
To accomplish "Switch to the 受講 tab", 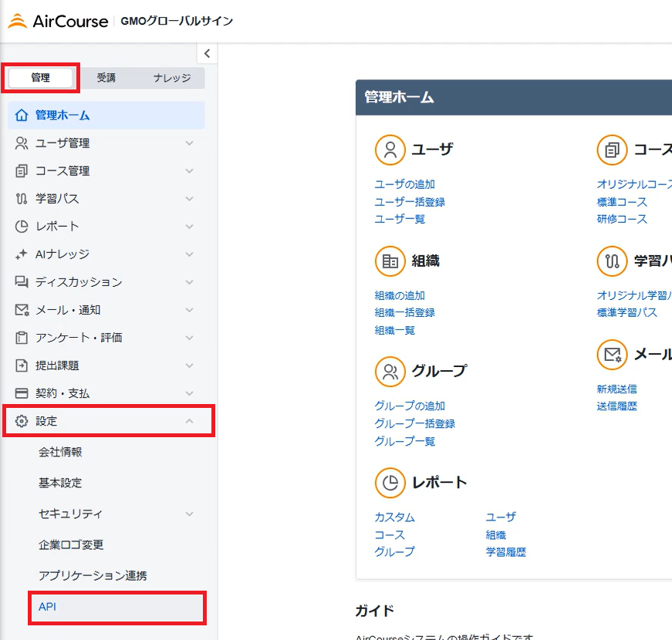I will [106, 78].
